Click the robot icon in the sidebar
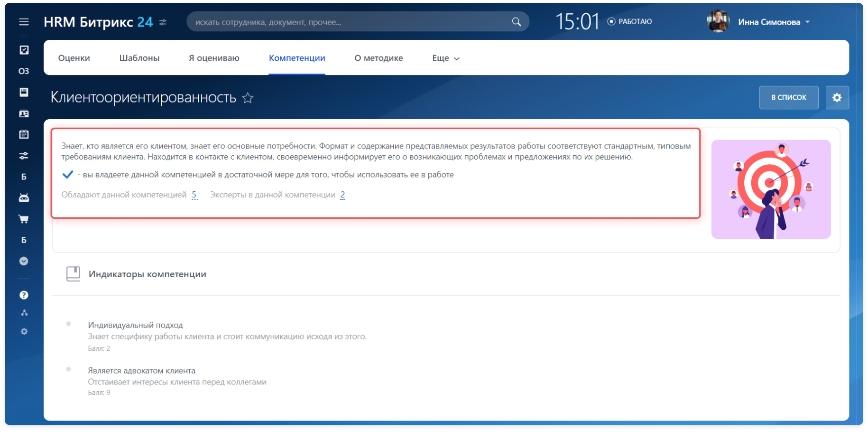Screen dimensions: 868x432 point(24,197)
